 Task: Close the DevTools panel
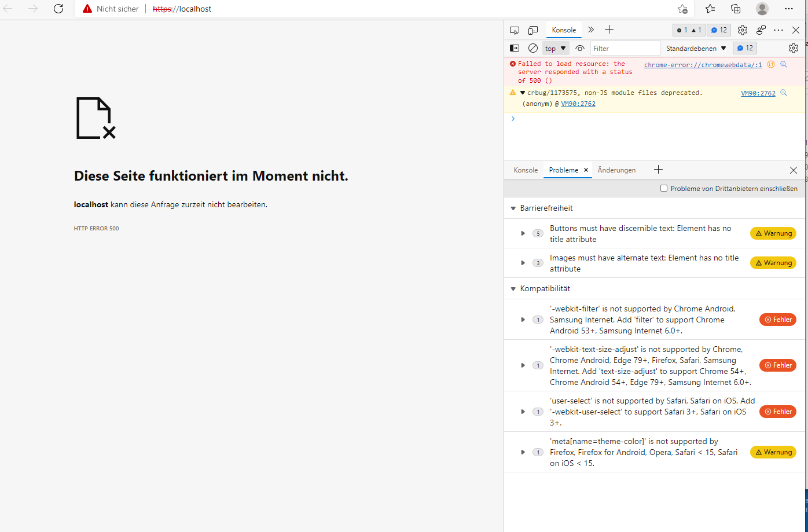point(796,30)
